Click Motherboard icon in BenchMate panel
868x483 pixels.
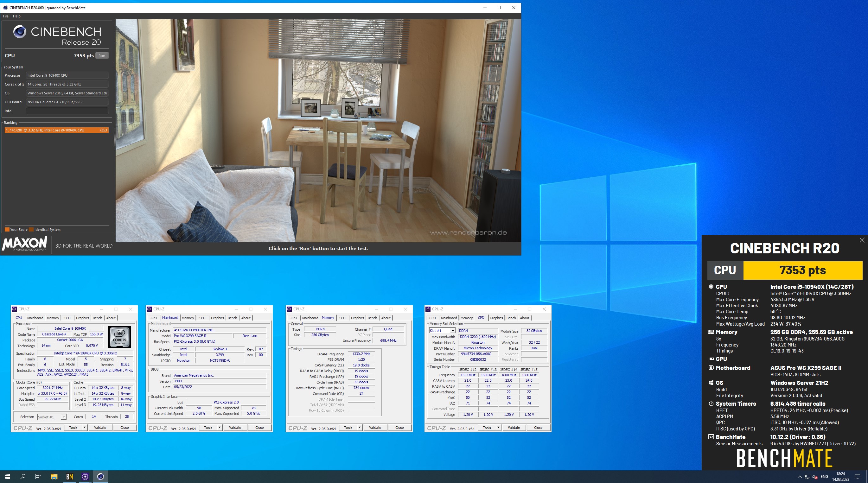point(711,368)
